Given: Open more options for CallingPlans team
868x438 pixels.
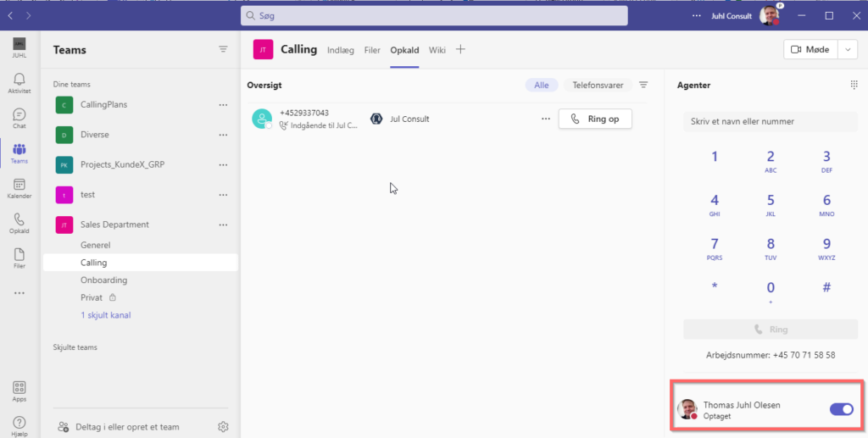Looking at the screenshot, I should point(223,104).
